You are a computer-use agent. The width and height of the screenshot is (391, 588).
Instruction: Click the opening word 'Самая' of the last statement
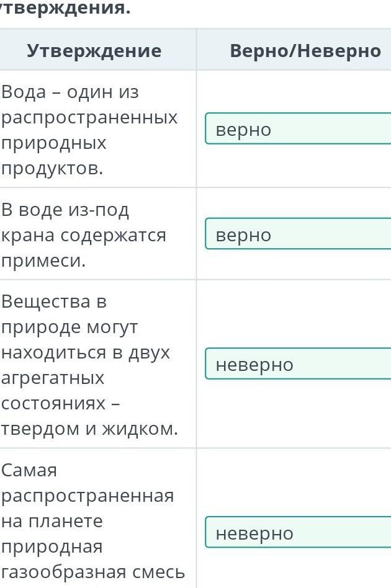[x=29, y=470]
